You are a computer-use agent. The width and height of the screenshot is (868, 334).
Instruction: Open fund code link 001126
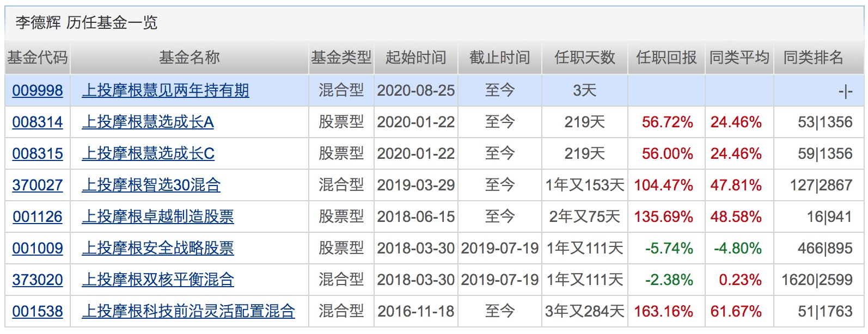(38, 217)
